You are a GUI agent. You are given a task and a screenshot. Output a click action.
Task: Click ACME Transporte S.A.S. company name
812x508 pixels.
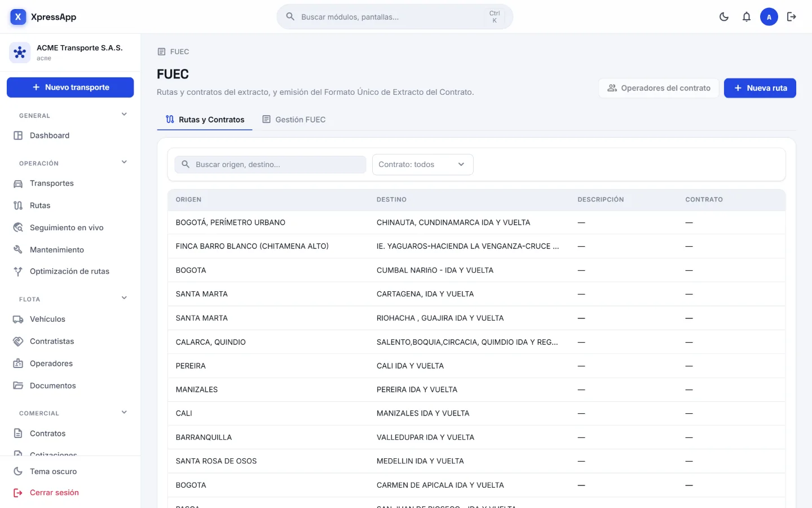(80, 48)
